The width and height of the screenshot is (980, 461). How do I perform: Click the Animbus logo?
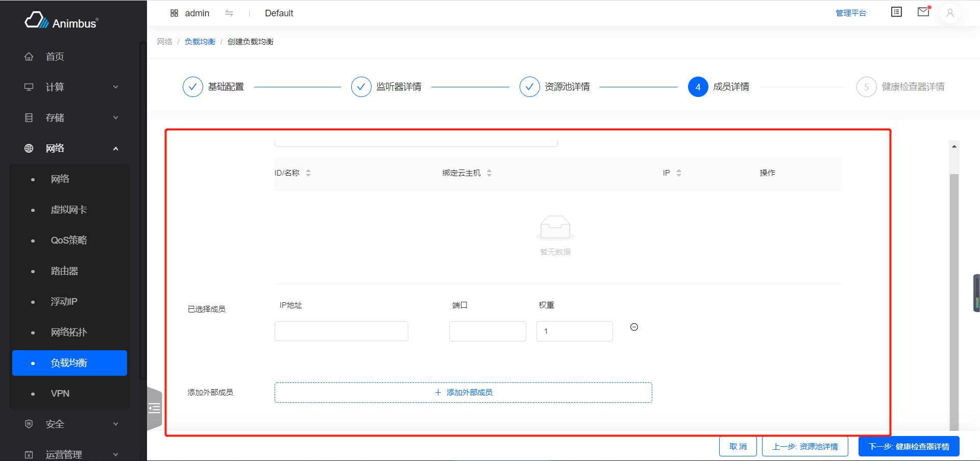pos(61,21)
